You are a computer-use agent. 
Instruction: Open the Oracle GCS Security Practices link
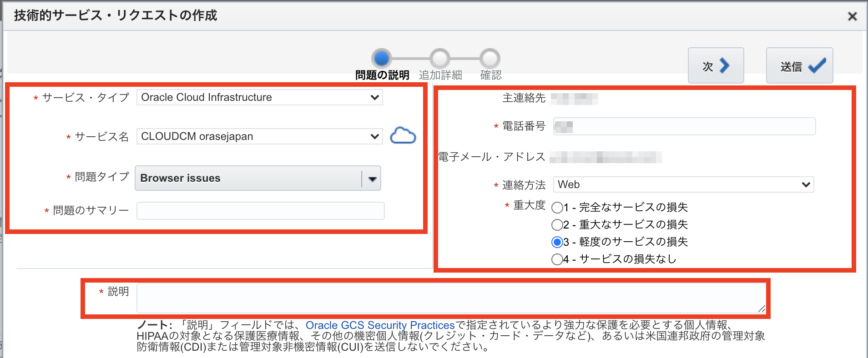(x=380, y=325)
